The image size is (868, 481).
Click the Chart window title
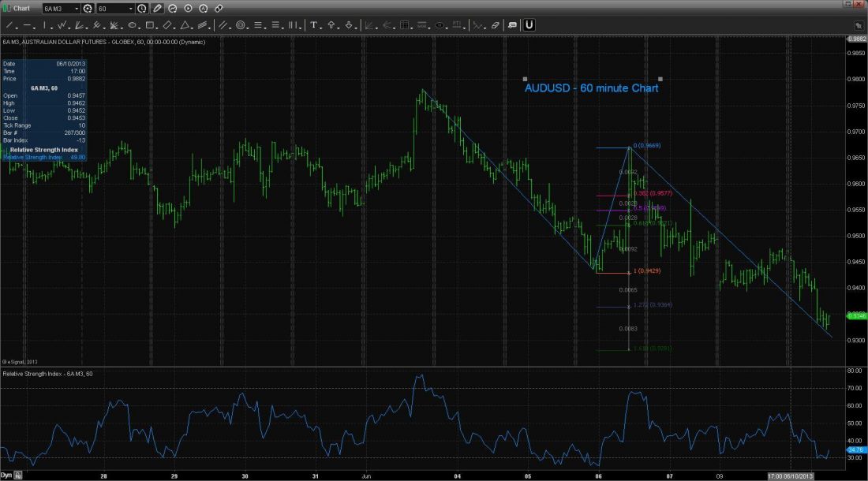click(21, 8)
